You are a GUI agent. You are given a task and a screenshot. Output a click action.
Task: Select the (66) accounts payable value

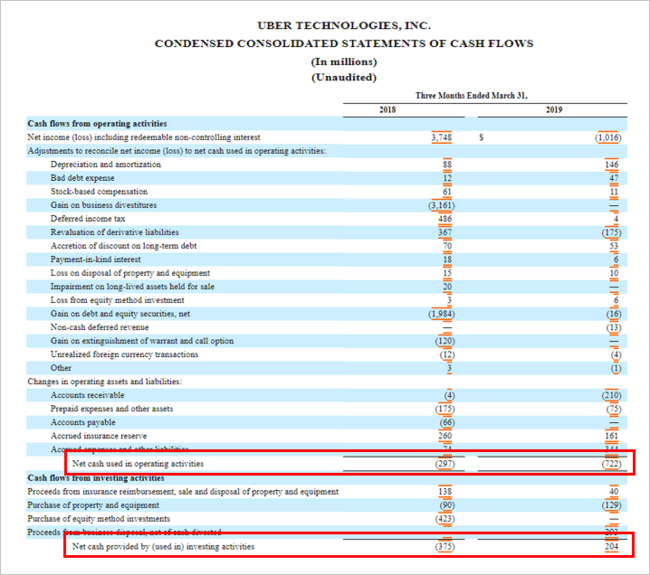pos(447,423)
